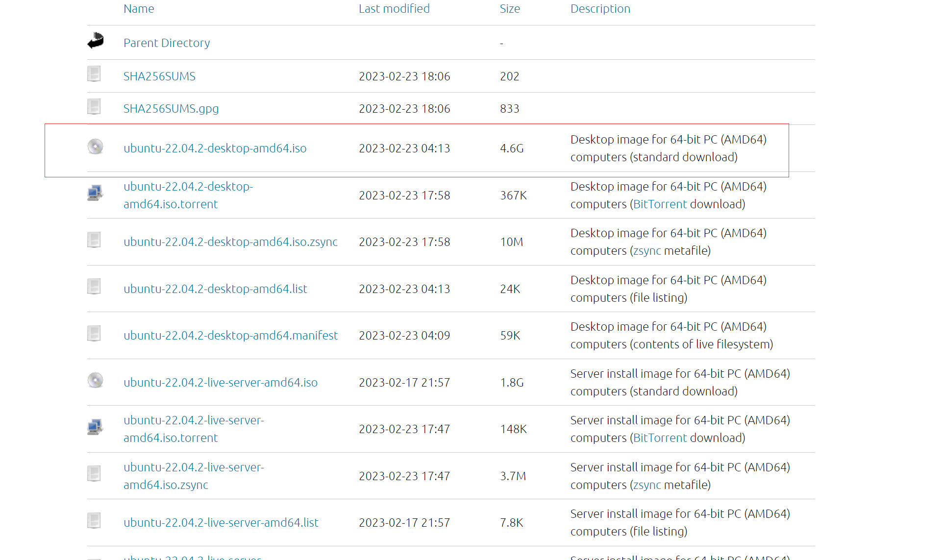Click the file icon for desktop-amd64.manifest
The height and width of the screenshot is (560, 944).
(94, 334)
